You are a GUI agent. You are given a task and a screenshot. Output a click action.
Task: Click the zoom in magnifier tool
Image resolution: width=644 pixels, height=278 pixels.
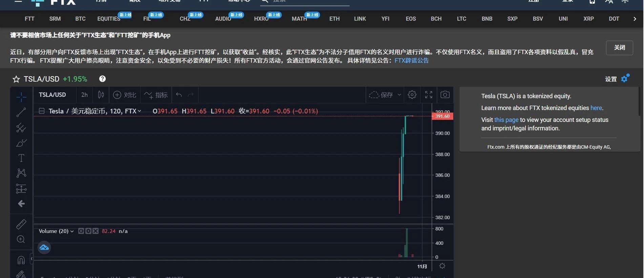point(21,239)
